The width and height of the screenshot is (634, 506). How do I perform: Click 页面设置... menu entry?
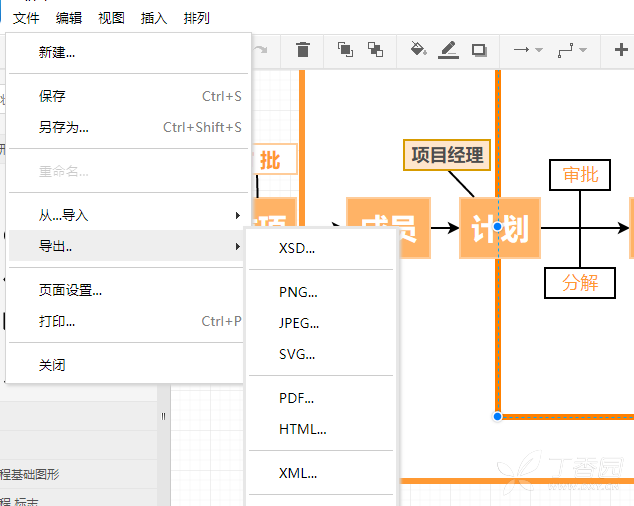click(125, 290)
